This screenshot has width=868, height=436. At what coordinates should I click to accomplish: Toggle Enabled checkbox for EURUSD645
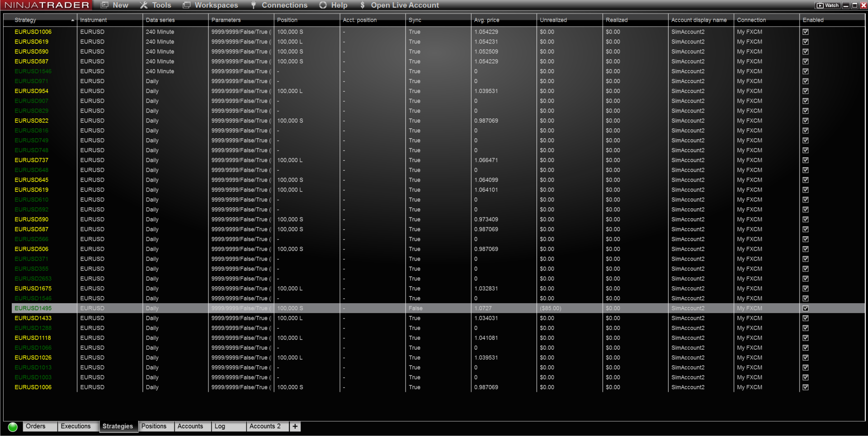coord(806,180)
